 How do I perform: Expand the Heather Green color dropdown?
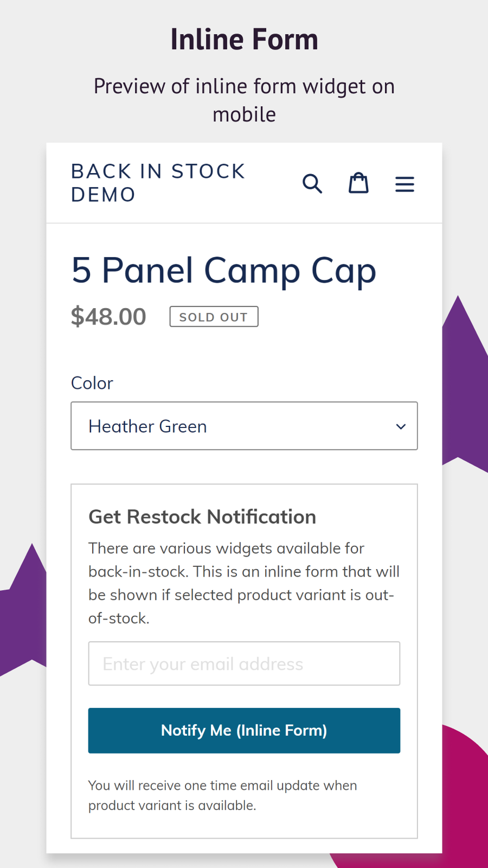[x=244, y=426]
